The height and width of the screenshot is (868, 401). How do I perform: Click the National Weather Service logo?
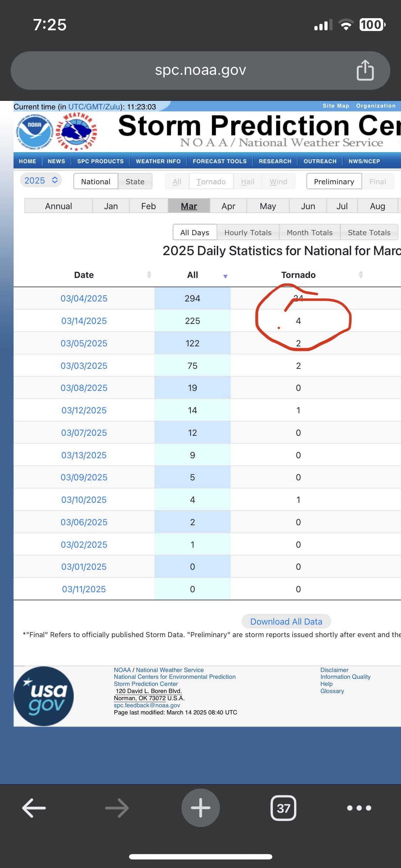76,131
